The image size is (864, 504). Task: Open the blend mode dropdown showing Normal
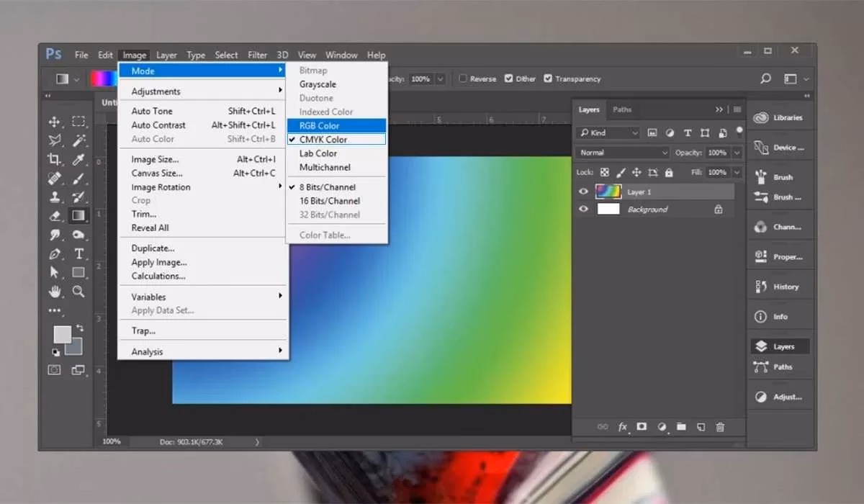[x=622, y=152]
